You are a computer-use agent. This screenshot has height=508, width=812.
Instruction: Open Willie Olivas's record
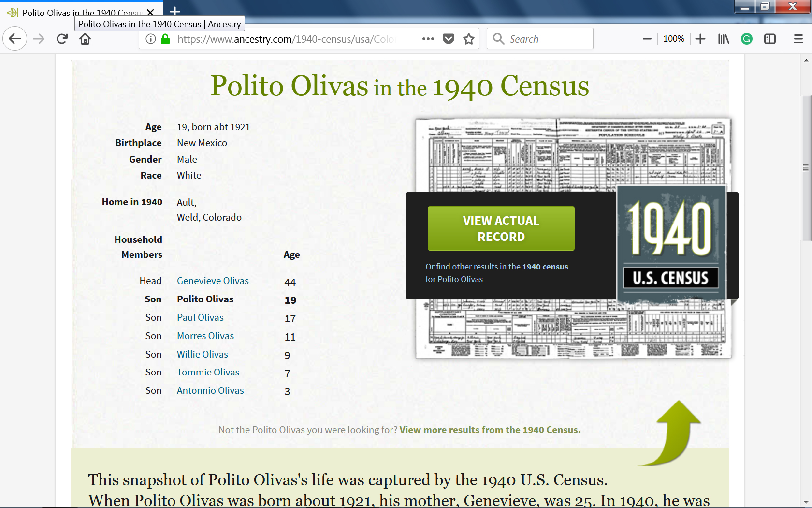[x=203, y=354]
